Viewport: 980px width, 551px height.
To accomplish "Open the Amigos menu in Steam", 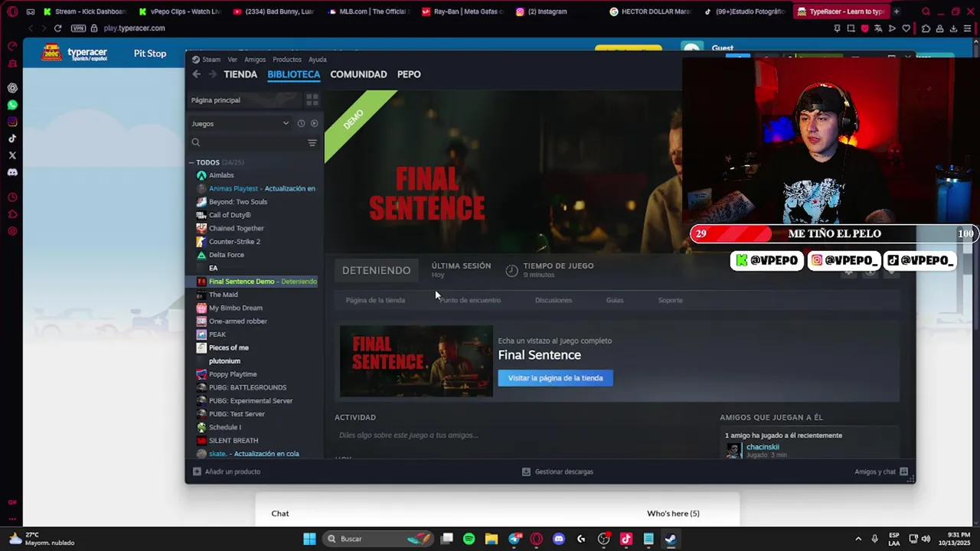I will click(x=255, y=60).
